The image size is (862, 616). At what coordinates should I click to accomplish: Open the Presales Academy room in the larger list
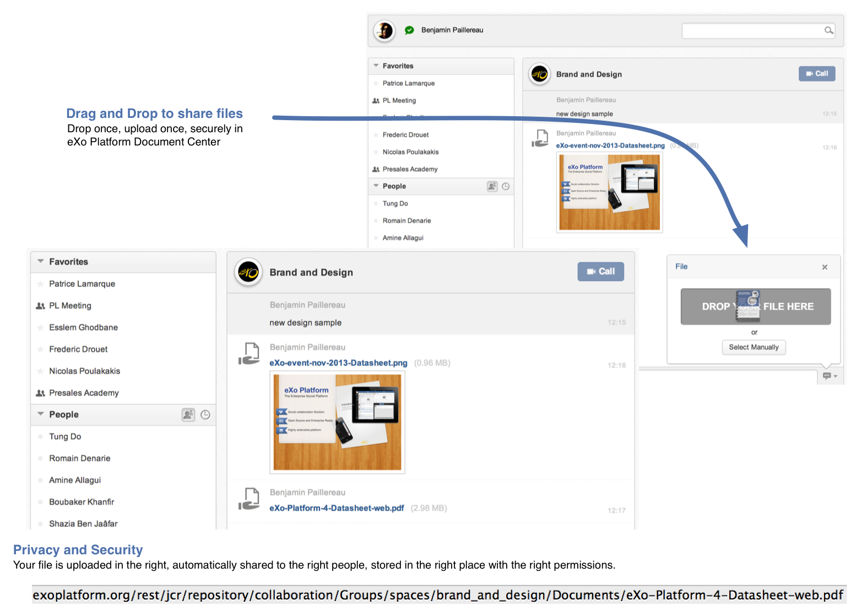84,393
